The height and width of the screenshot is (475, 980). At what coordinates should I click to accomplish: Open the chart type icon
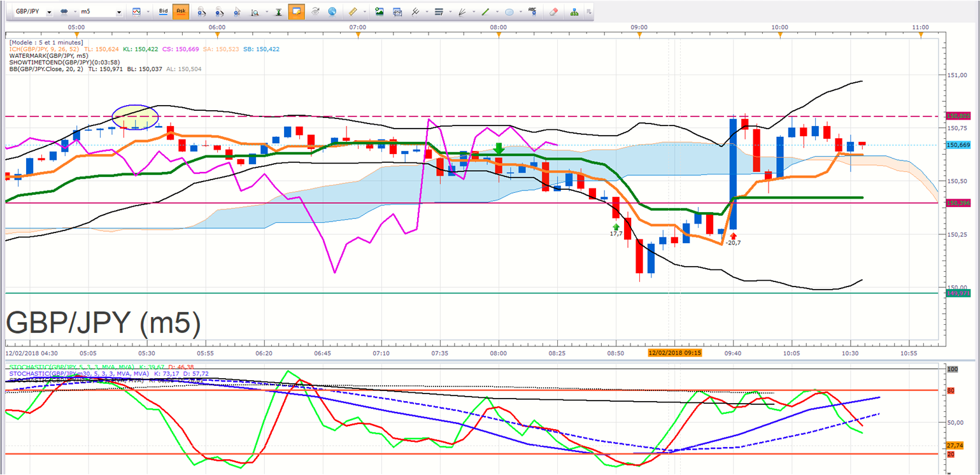pos(137,11)
